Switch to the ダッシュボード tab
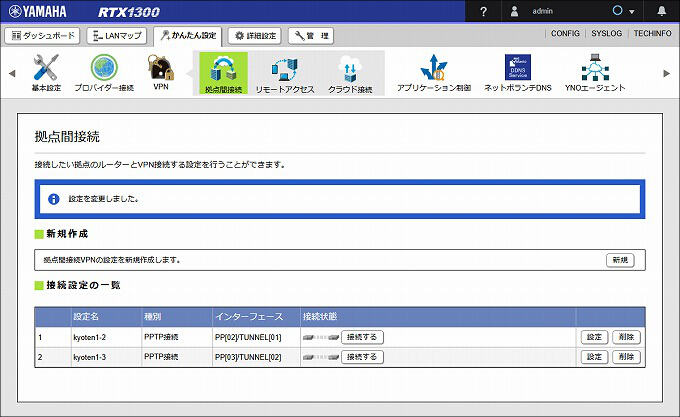The height and width of the screenshot is (417, 680). click(42, 35)
